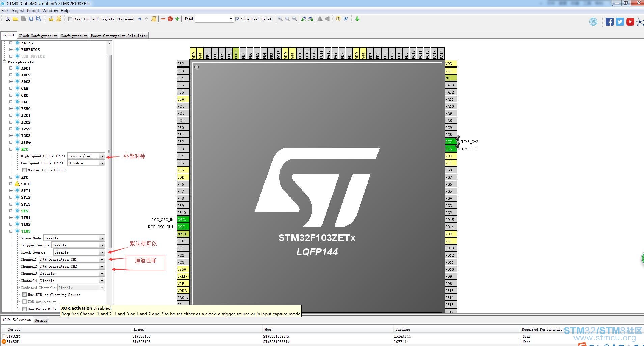Click the PE2 pin

tap(183, 64)
